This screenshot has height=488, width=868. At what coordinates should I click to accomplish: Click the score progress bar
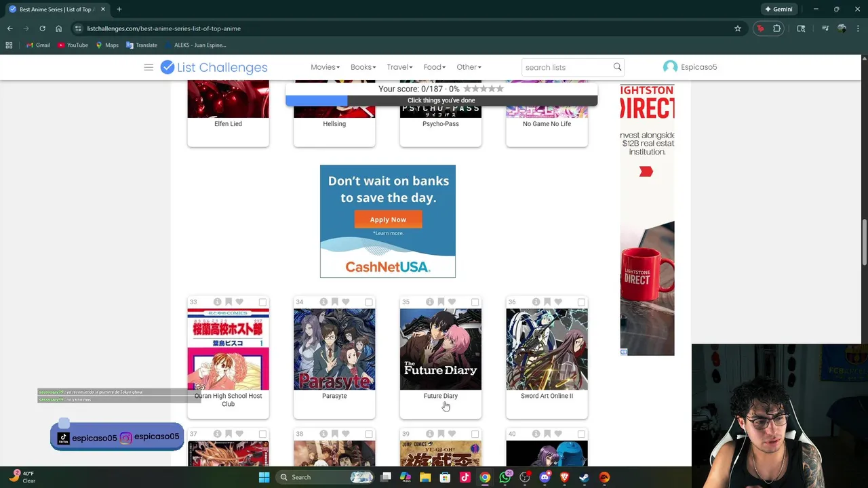tap(441, 100)
